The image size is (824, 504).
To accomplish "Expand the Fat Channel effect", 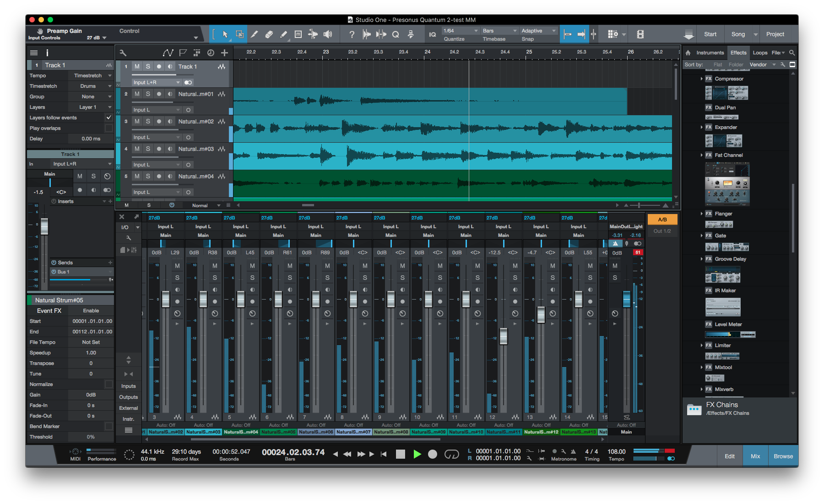I will tap(701, 155).
